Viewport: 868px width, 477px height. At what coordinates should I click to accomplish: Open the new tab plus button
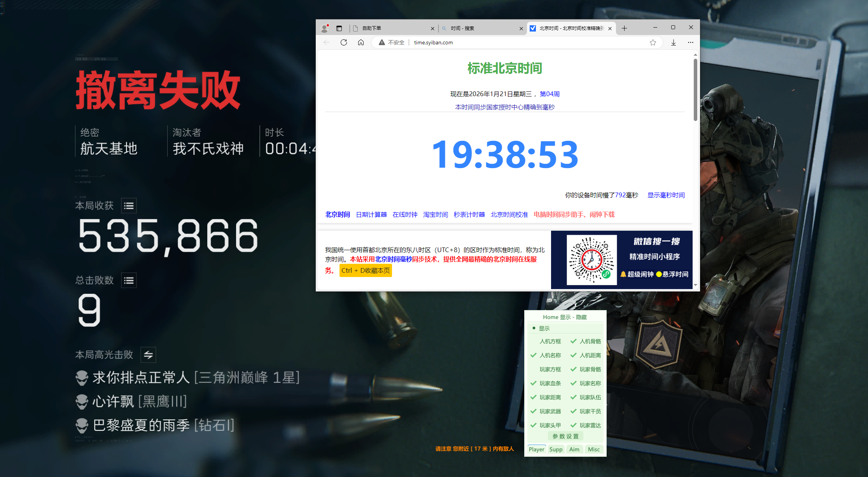click(x=624, y=28)
